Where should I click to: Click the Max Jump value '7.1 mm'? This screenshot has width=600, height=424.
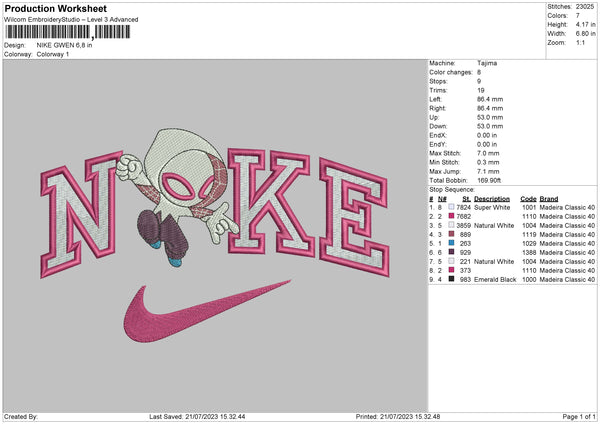(488, 171)
